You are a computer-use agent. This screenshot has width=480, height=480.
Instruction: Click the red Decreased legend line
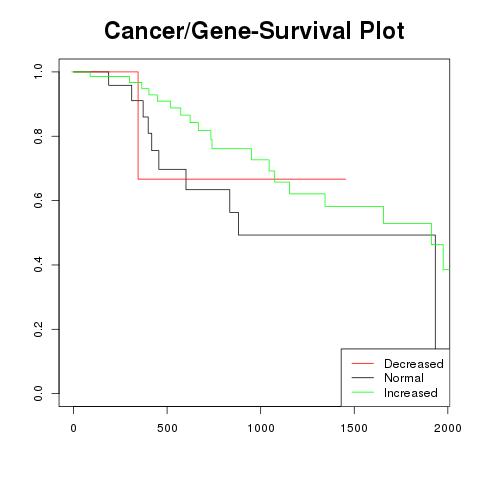363,363
